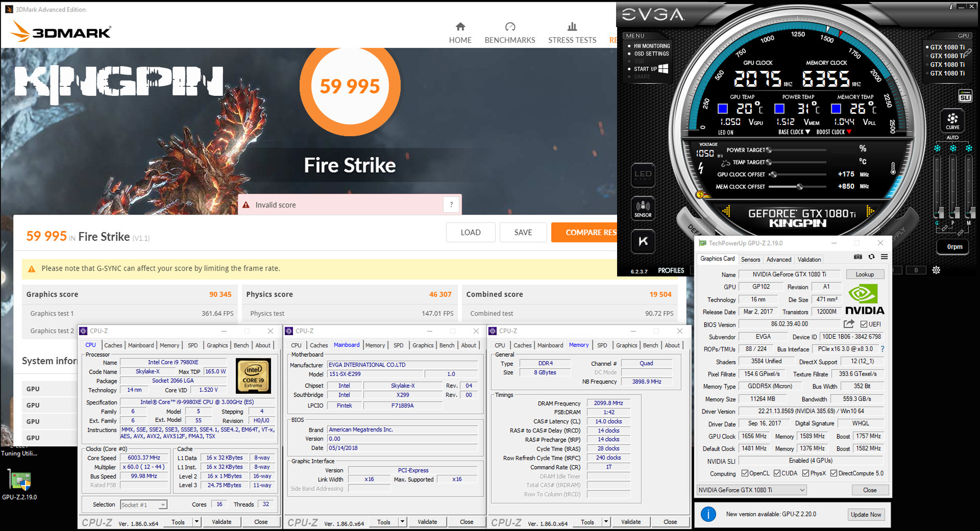
Task: Toggle GPU TEMP blue indicator box
Action: pos(722,109)
